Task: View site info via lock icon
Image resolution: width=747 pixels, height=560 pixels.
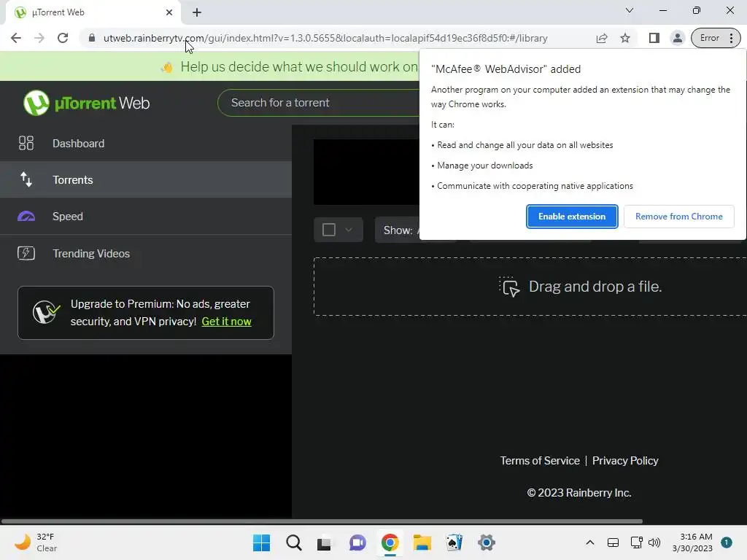Action: (x=92, y=38)
